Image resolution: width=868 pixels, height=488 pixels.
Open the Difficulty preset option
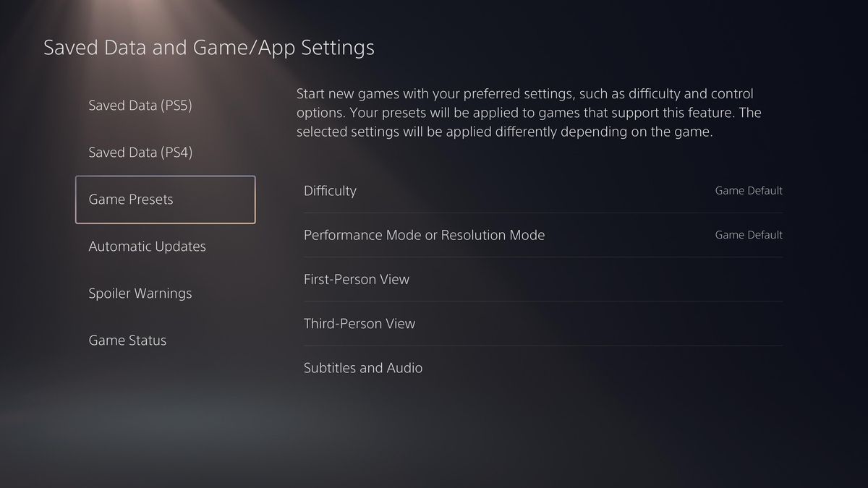(543, 191)
